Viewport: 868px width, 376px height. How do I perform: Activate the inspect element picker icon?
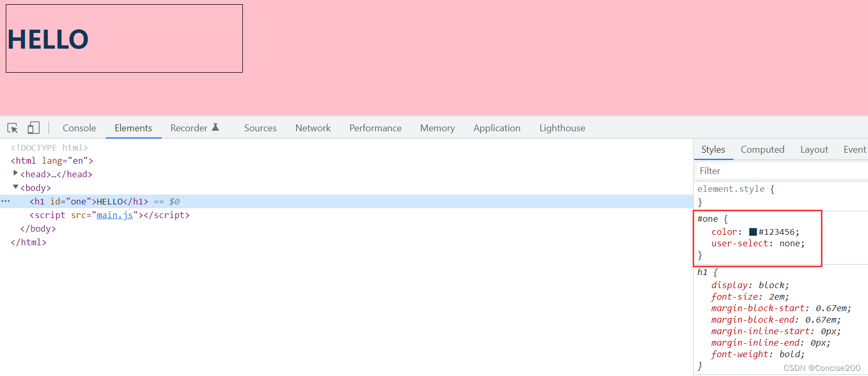point(13,128)
